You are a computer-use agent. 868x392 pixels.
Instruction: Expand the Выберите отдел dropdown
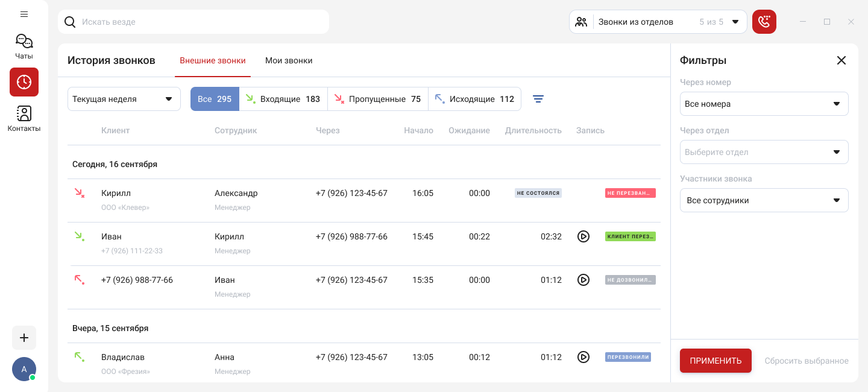[x=764, y=152]
